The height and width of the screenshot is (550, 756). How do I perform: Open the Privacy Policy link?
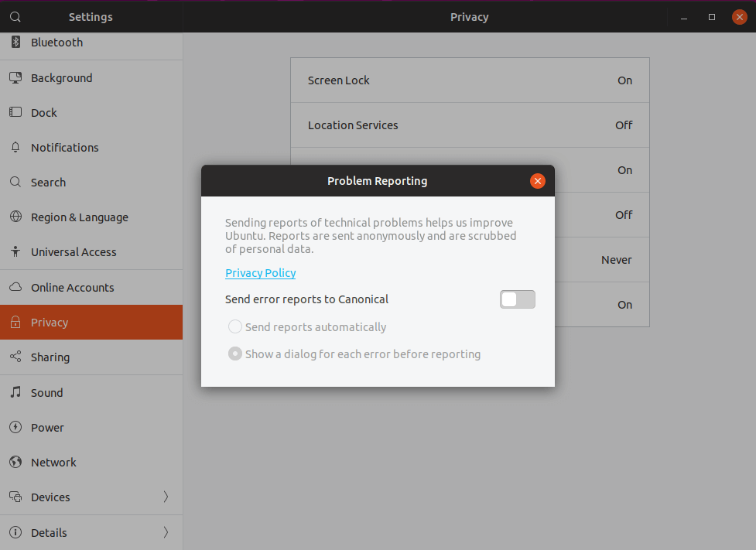coord(261,273)
